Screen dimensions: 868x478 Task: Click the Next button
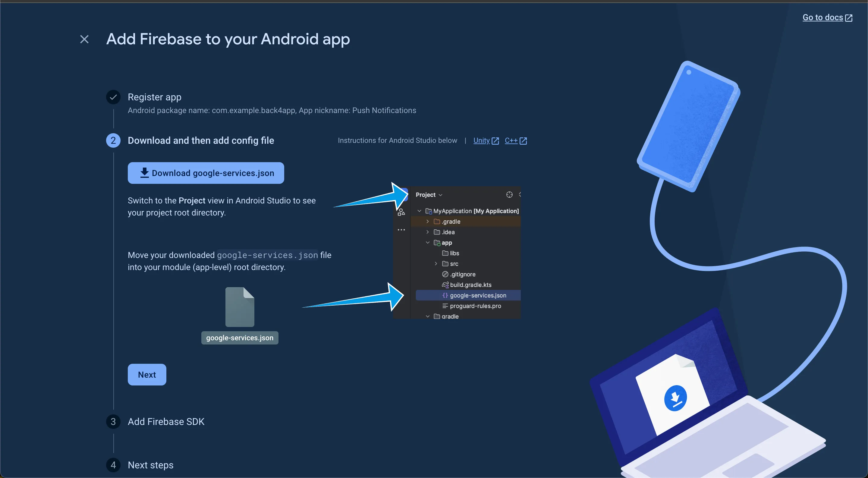(147, 375)
